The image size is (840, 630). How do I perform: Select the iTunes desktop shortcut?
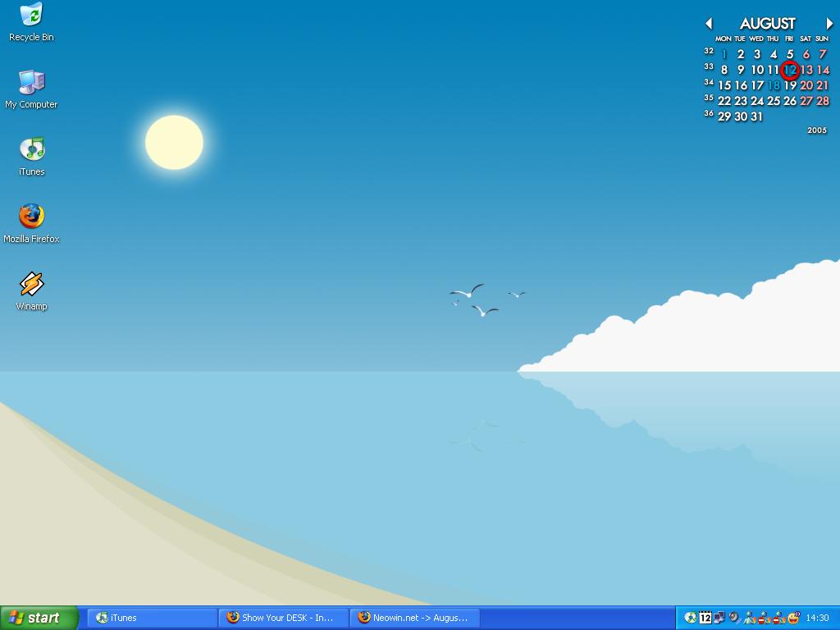32,157
